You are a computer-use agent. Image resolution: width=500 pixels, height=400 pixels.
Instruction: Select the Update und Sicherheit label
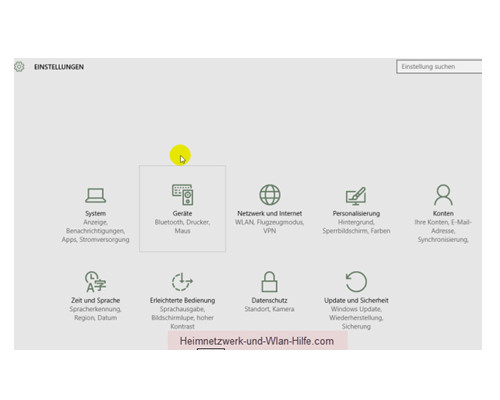[x=356, y=300]
